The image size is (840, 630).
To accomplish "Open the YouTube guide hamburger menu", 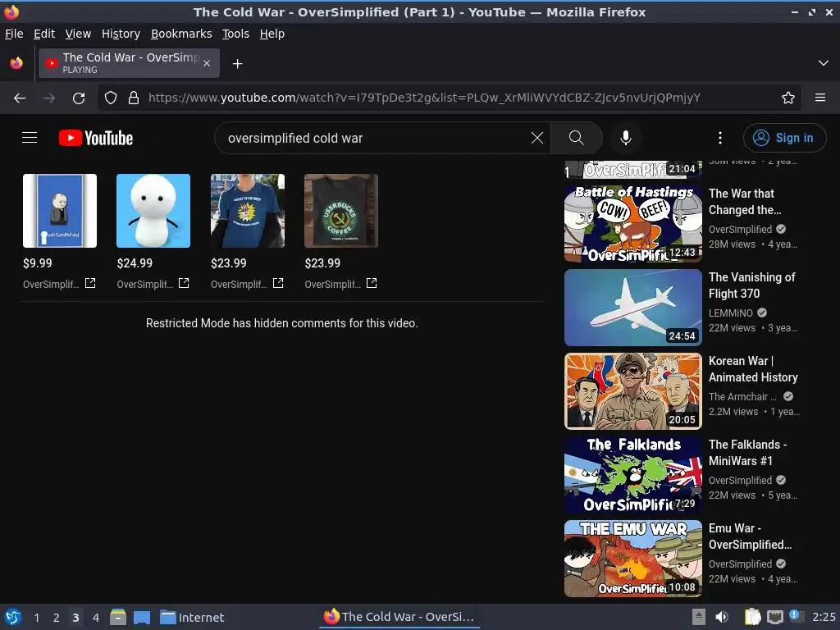I will pyautogui.click(x=30, y=138).
